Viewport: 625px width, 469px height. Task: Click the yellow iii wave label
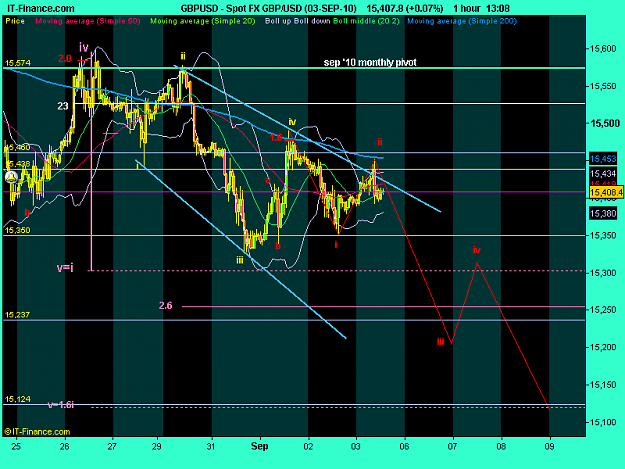239,260
